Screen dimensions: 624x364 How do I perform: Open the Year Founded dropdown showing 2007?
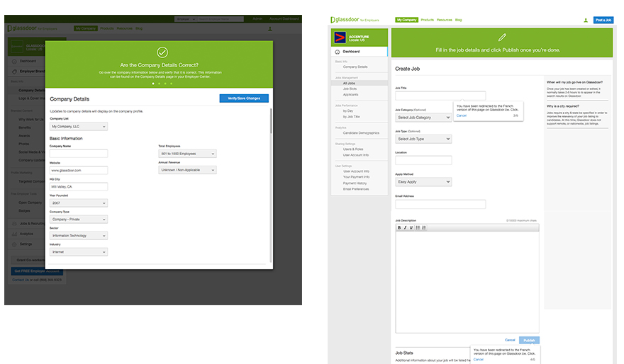pos(78,203)
